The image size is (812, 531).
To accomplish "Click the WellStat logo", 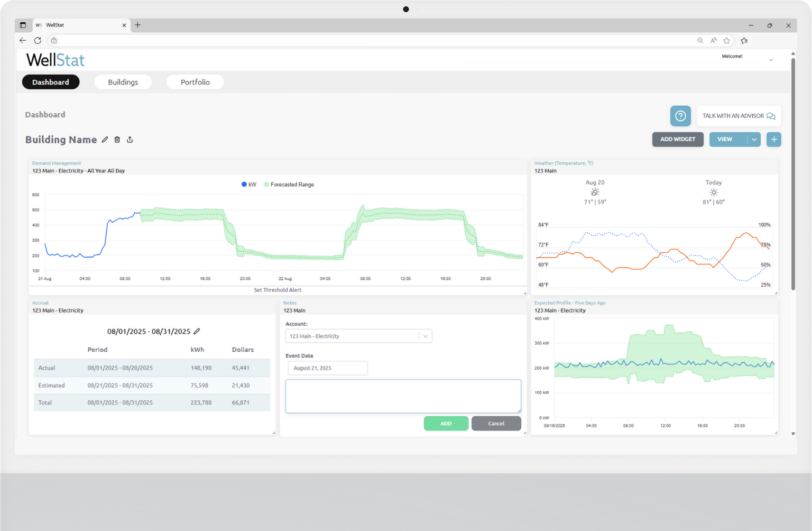I will [56, 60].
